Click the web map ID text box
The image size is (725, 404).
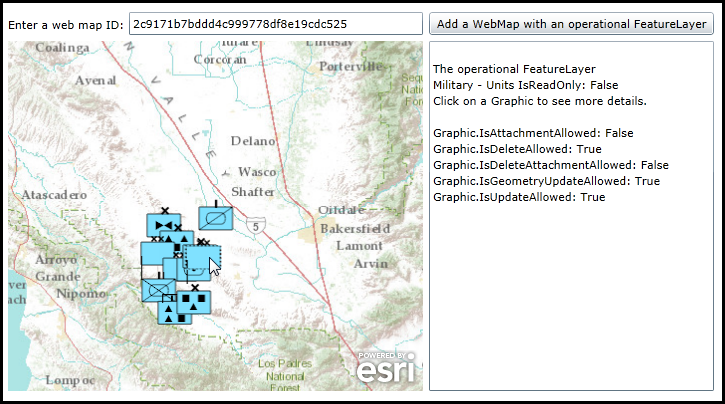(276, 24)
